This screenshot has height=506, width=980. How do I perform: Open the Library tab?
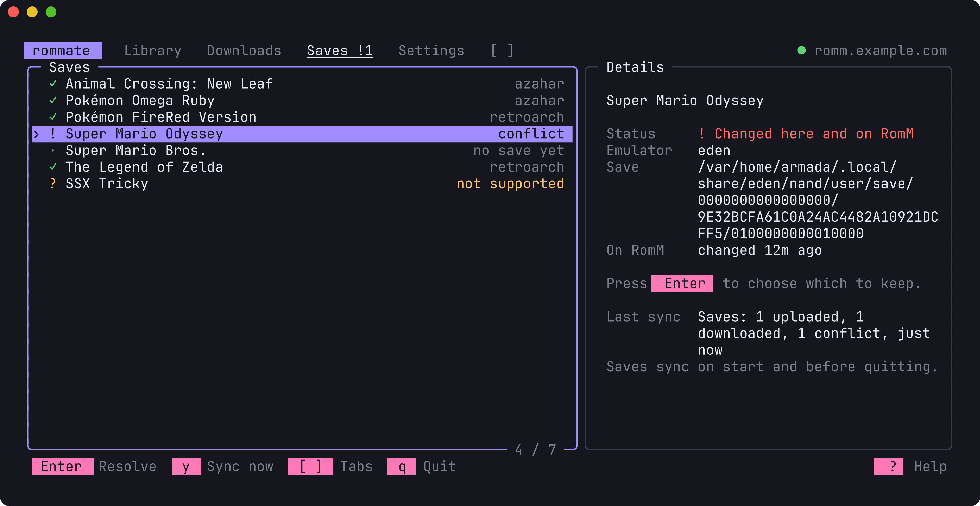coord(153,51)
